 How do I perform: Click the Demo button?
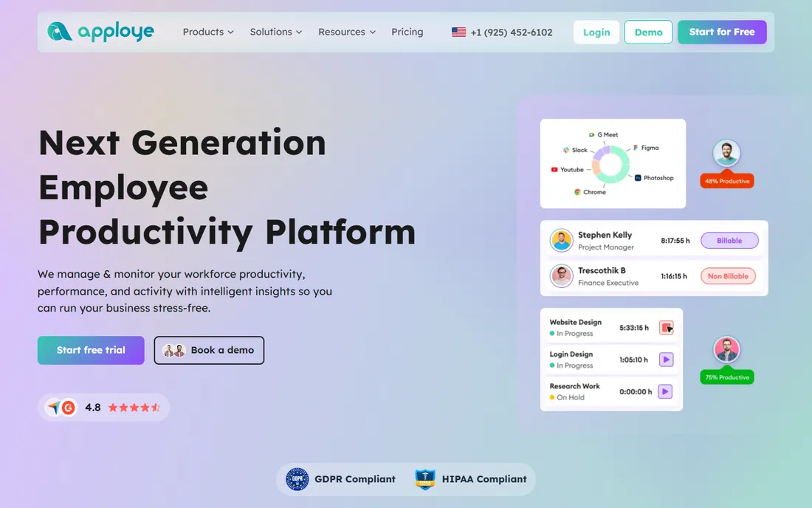[648, 32]
